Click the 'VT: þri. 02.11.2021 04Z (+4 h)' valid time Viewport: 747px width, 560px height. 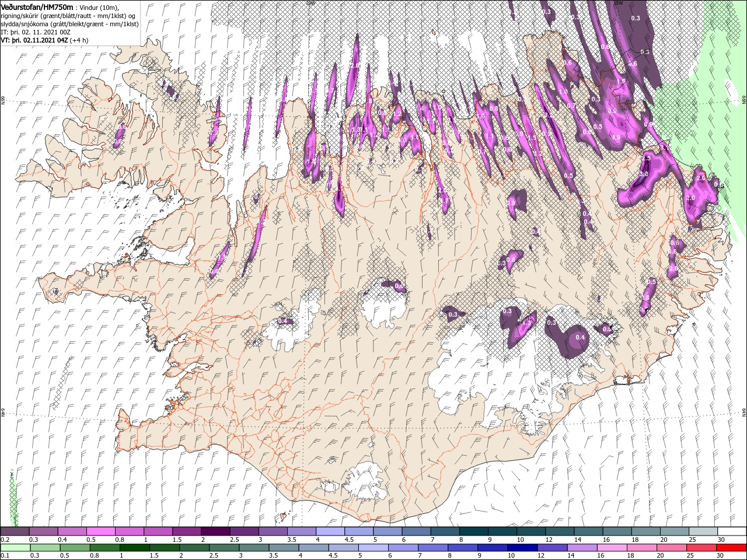(x=45, y=40)
